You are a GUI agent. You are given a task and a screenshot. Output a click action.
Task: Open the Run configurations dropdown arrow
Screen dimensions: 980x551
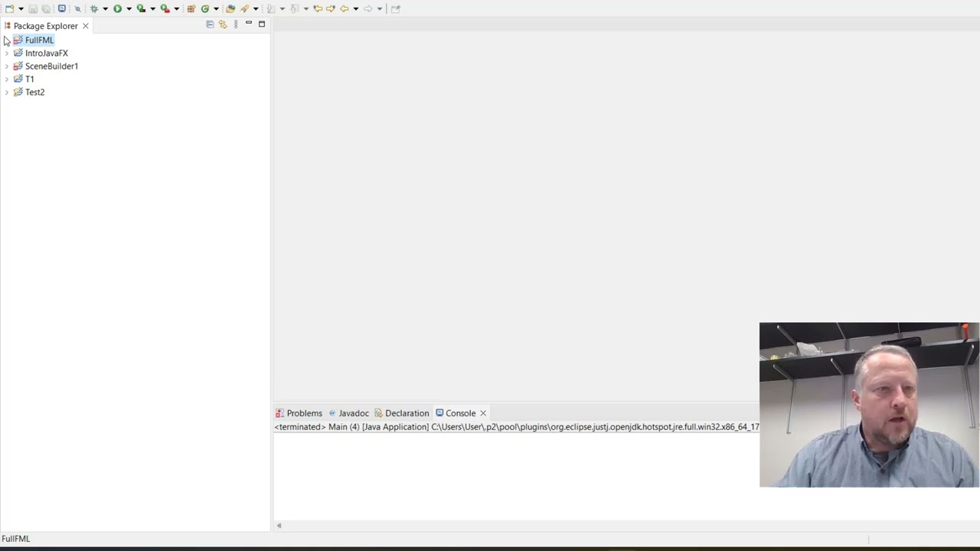point(129,8)
